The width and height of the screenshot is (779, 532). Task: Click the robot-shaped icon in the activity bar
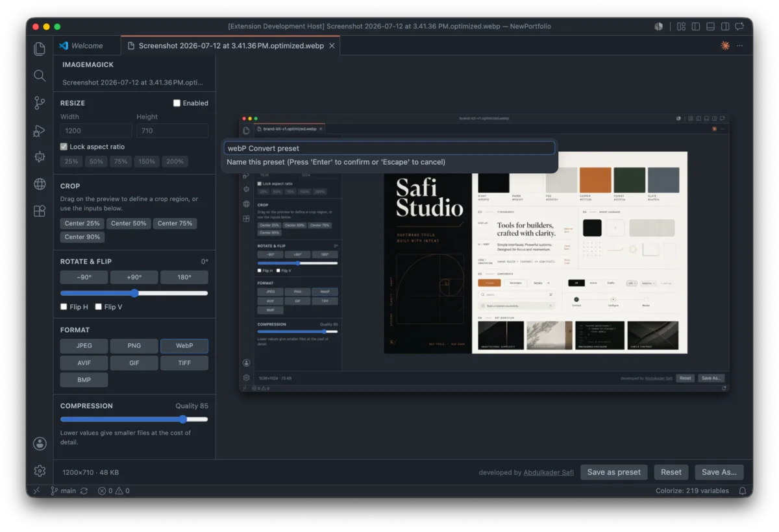(40, 157)
